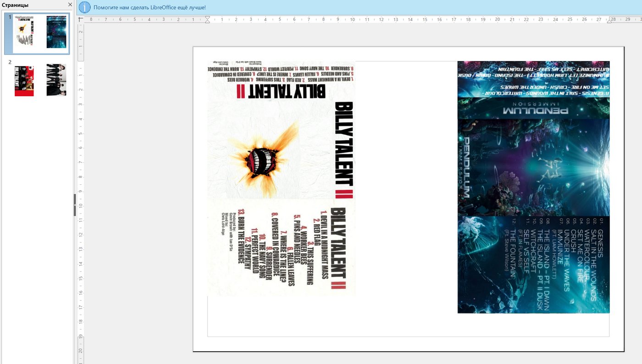This screenshot has height=364, width=642.
Task: Select the Pendulum Immersion cover image on canvas
Action: [x=533, y=187]
